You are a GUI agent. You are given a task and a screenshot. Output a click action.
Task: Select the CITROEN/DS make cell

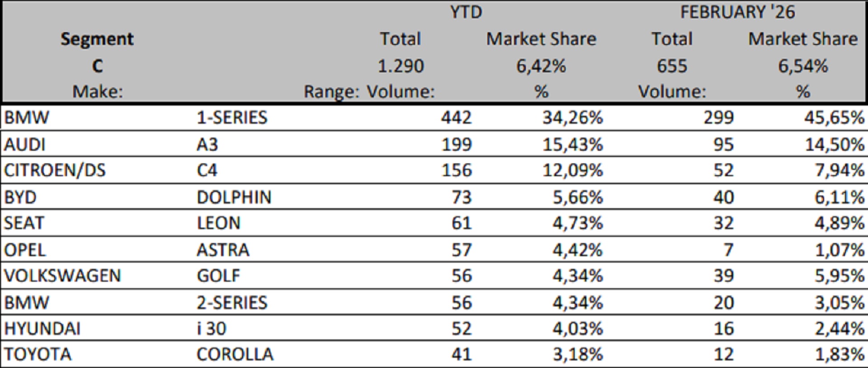(x=55, y=170)
